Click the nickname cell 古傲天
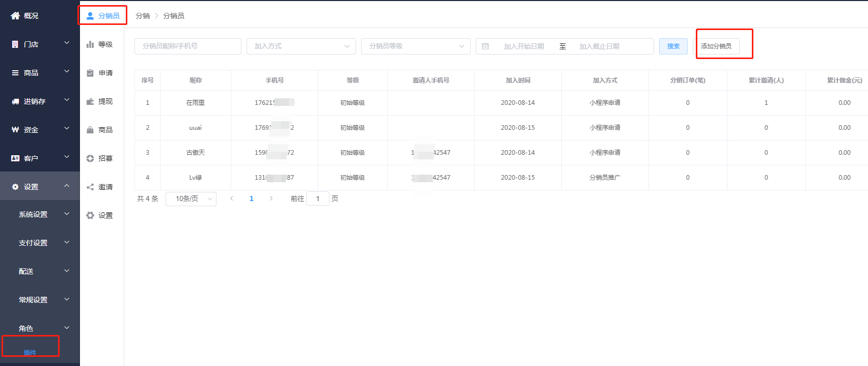The width and height of the screenshot is (868, 366). pyautogui.click(x=196, y=153)
